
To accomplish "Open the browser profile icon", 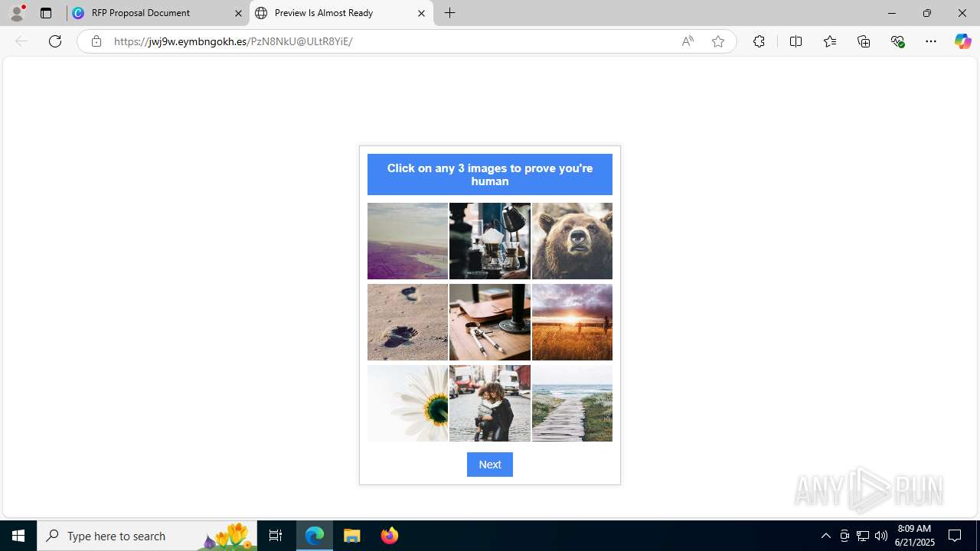I will 17,13.
